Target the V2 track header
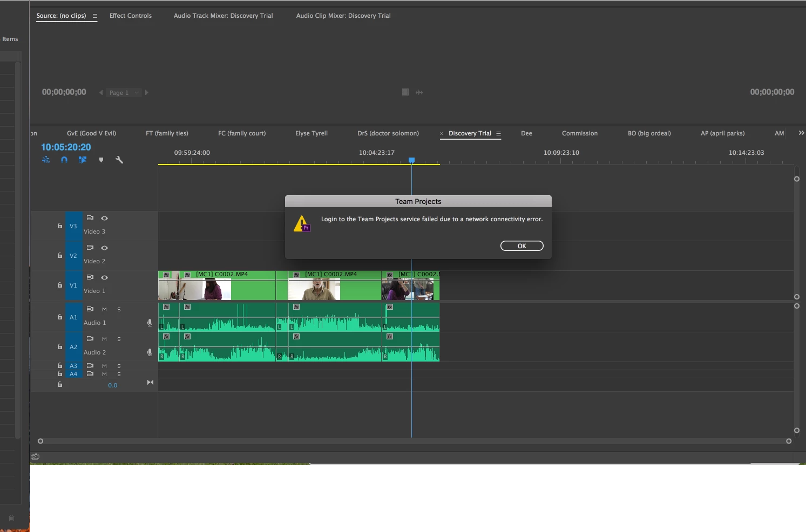Image resolution: width=806 pixels, height=532 pixels. pyautogui.click(x=73, y=256)
